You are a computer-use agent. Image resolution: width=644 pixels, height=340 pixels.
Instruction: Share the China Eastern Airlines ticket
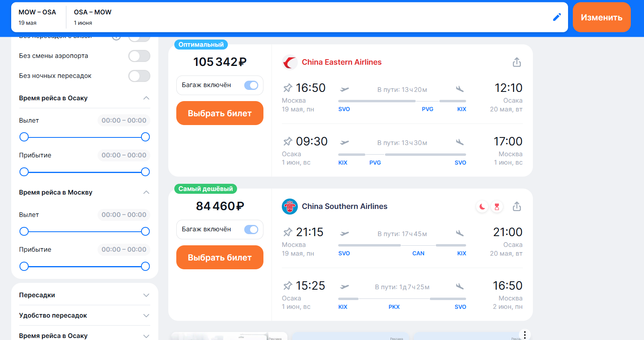tap(517, 62)
